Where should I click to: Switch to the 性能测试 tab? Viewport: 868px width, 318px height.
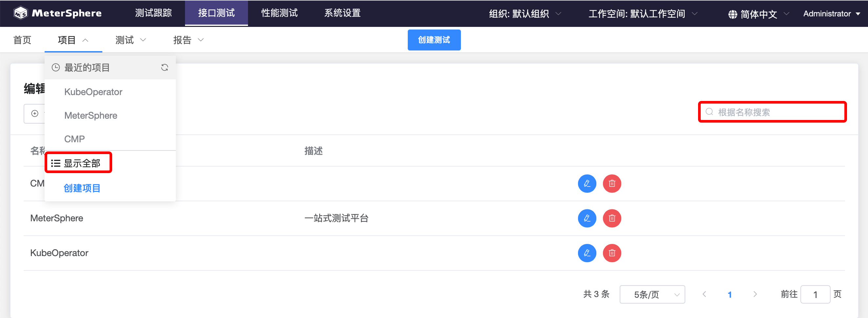pos(279,13)
